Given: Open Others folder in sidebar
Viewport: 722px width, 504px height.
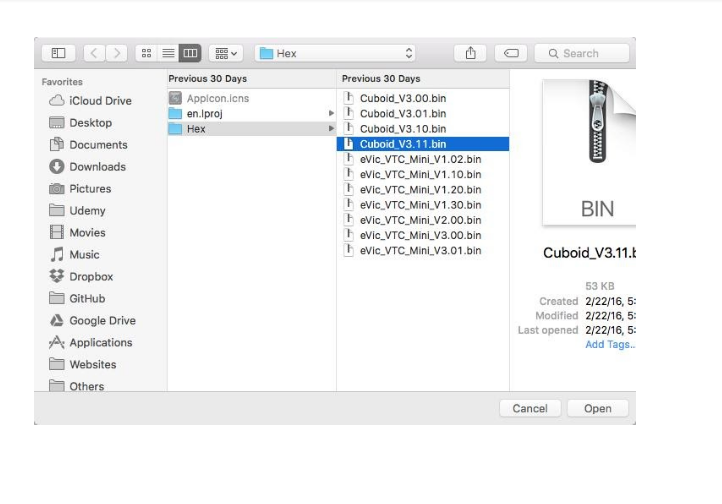Looking at the screenshot, I should tap(76, 386).
